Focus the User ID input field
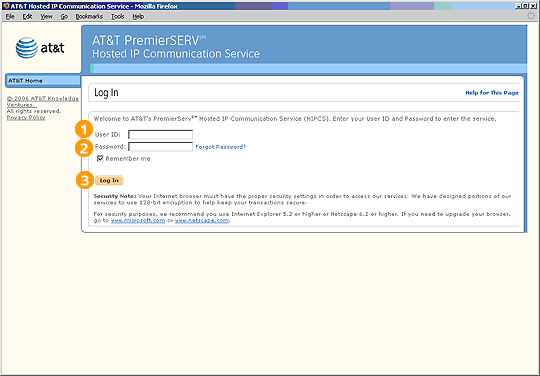540x376 pixels. [x=160, y=134]
